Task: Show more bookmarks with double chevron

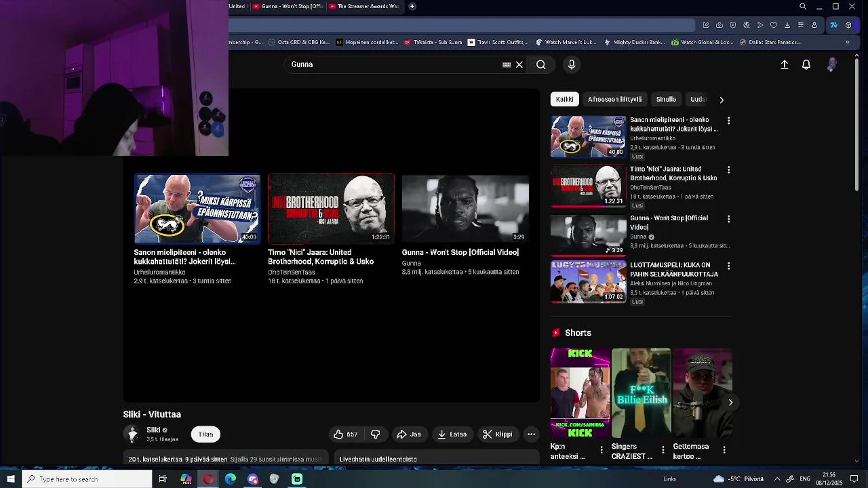Action: click(847, 42)
